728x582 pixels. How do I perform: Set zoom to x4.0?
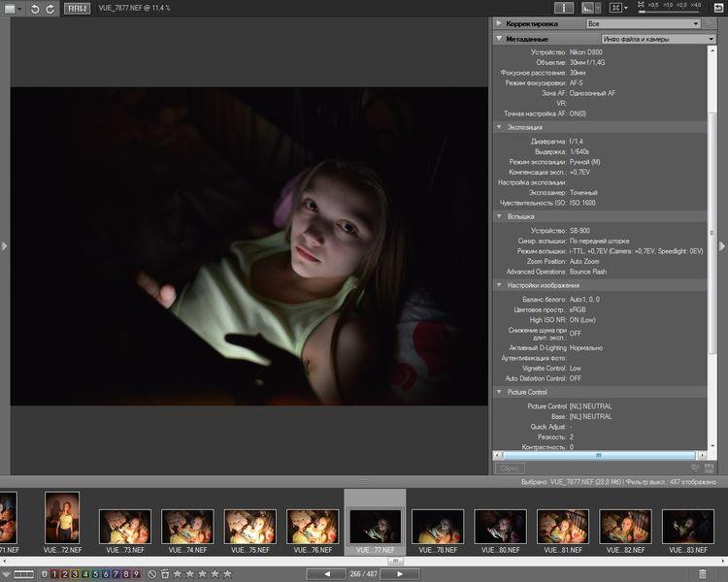point(696,5)
